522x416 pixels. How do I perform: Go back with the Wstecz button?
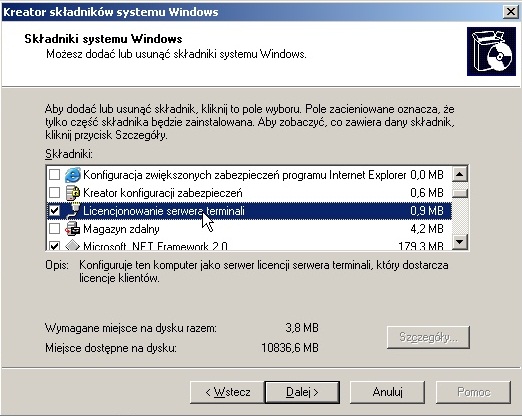[227, 392]
